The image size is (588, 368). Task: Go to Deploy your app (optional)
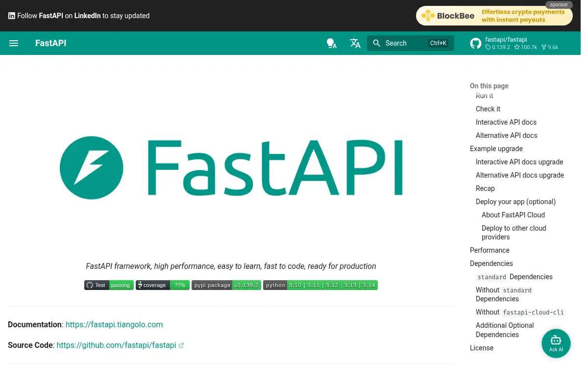click(515, 202)
